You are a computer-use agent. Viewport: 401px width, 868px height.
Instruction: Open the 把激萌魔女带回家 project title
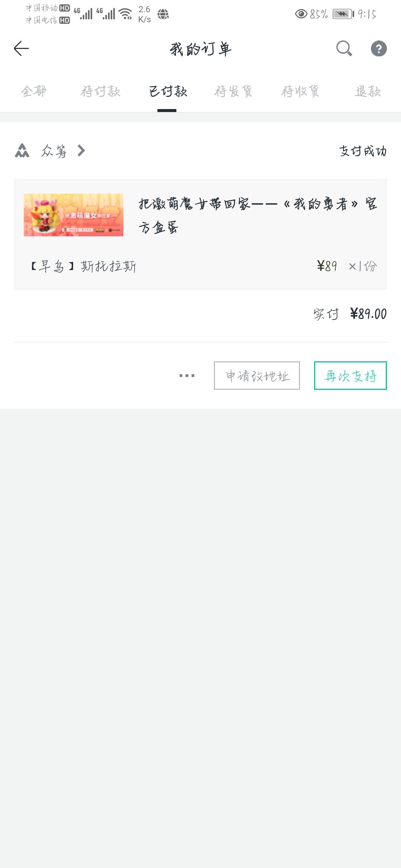[258, 216]
